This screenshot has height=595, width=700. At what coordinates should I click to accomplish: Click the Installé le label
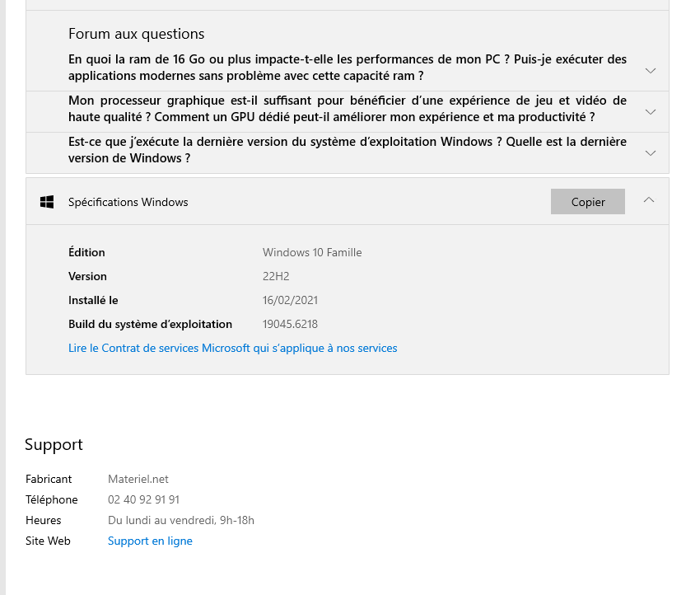(93, 300)
